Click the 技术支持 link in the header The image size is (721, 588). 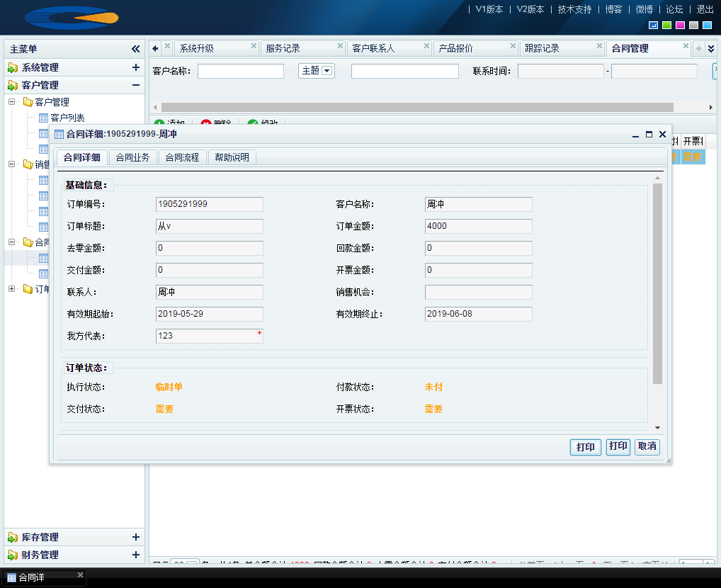point(574,9)
